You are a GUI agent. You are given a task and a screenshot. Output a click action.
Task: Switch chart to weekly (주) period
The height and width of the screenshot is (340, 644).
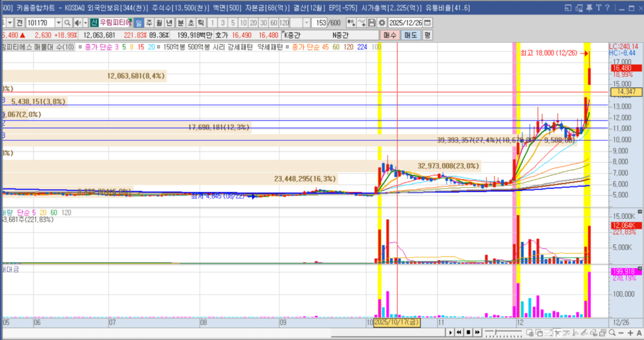(x=150, y=23)
